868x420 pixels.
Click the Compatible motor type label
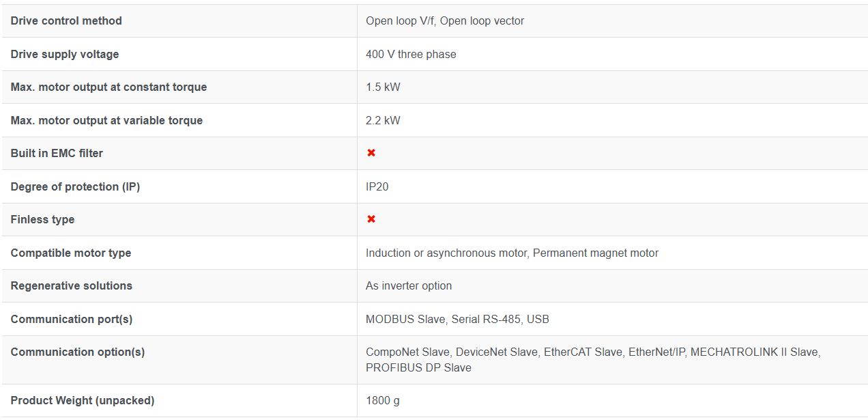(x=71, y=253)
